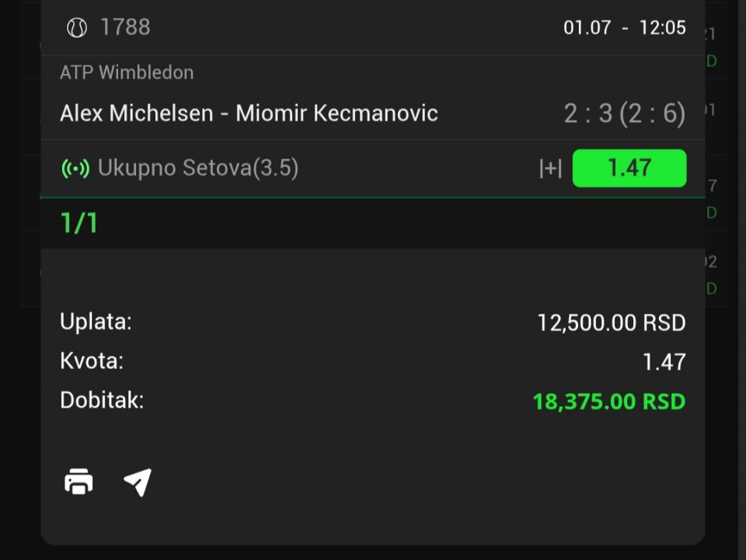Click the green 1.47 odds button
The width and height of the screenshot is (746, 560).
(x=629, y=169)
